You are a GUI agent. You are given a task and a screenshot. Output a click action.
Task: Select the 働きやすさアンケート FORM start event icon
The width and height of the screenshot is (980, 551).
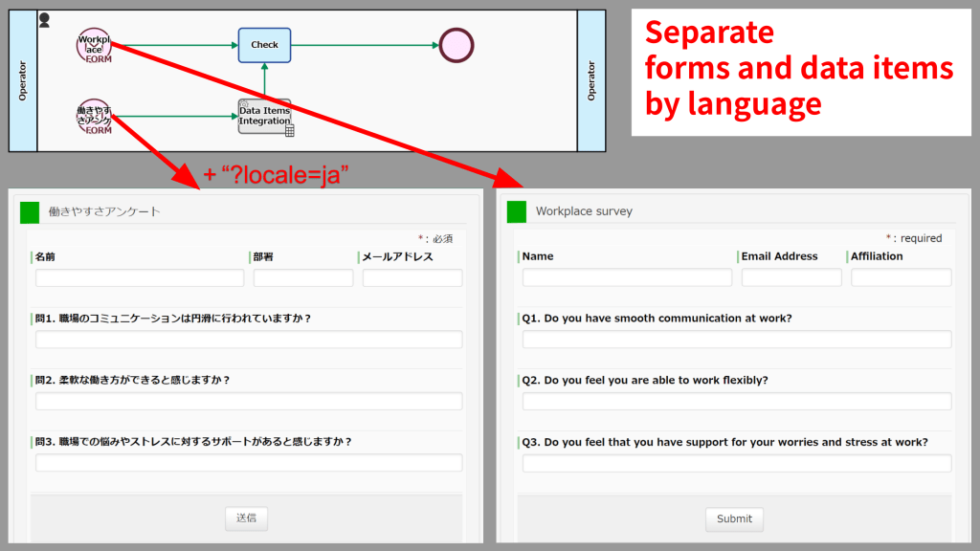(93, 114)
